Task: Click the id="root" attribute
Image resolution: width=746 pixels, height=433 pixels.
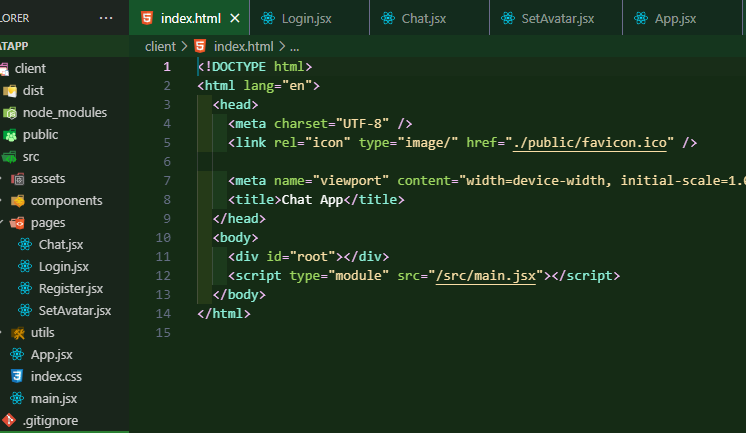Action: click(301, 257)
